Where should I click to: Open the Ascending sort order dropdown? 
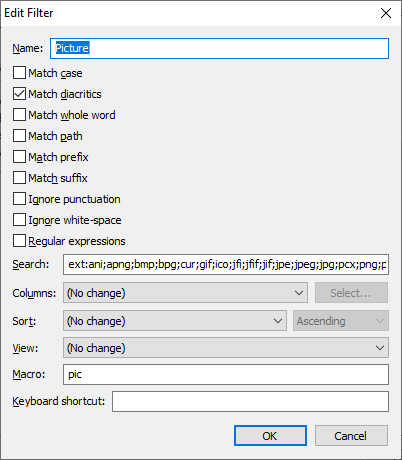(341, 321)
